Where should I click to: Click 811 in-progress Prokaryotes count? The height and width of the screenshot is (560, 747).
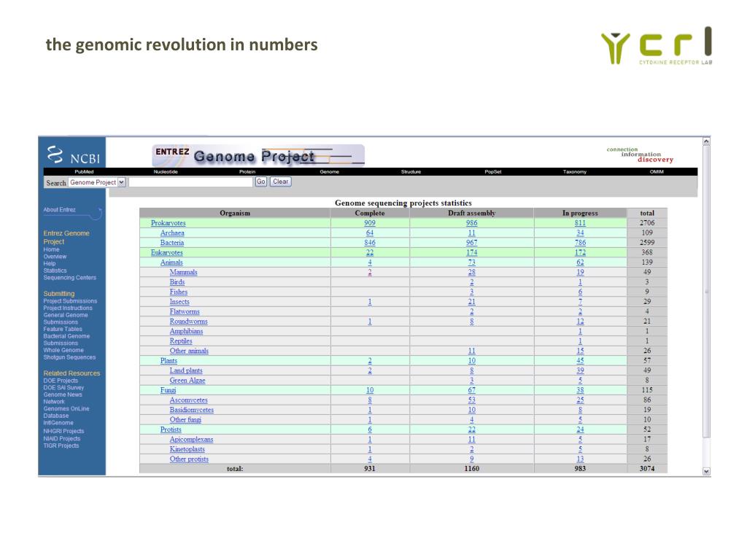click(580, 223)
